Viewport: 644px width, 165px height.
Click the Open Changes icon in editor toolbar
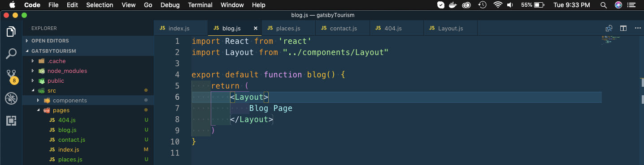point(609,28)
